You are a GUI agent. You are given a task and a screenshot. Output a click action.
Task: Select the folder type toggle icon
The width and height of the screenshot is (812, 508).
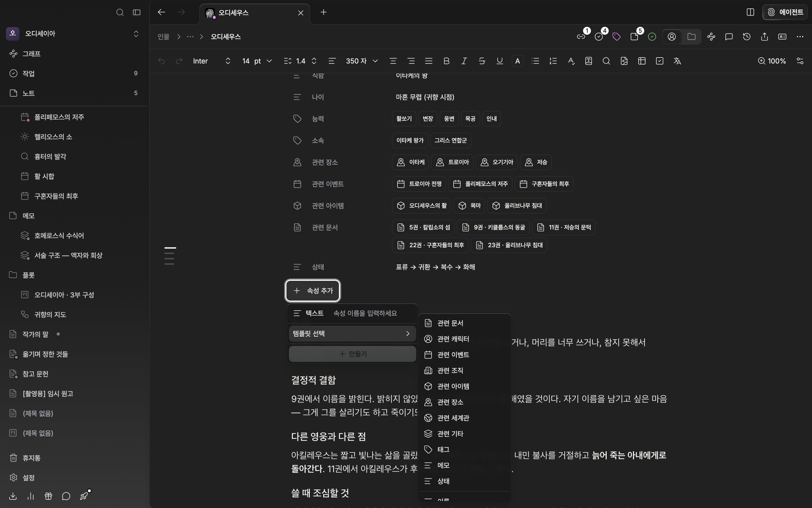pyautogui.click(x=691, y=37)
